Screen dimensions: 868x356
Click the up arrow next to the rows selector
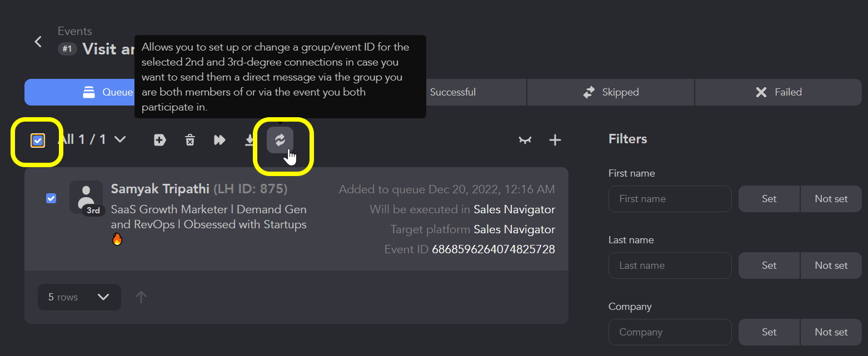[x=141, y=297]
